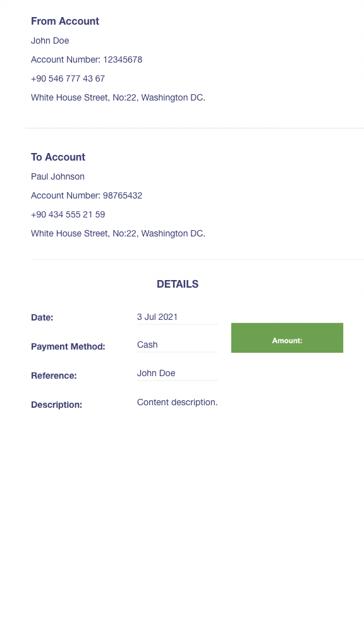
Task: Click the sender's White House Street address
Action: click(x=118, y=97)
